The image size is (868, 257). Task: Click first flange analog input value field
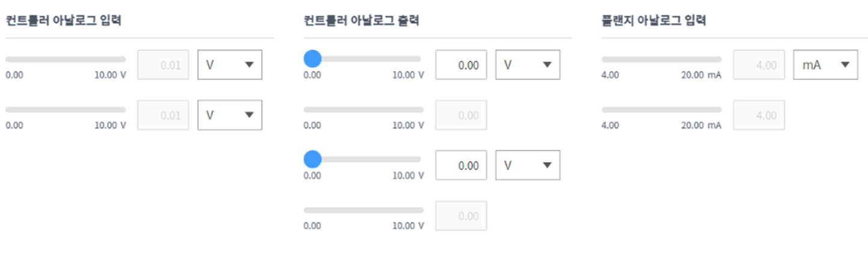pyautogui.click(x=759, y=65)
